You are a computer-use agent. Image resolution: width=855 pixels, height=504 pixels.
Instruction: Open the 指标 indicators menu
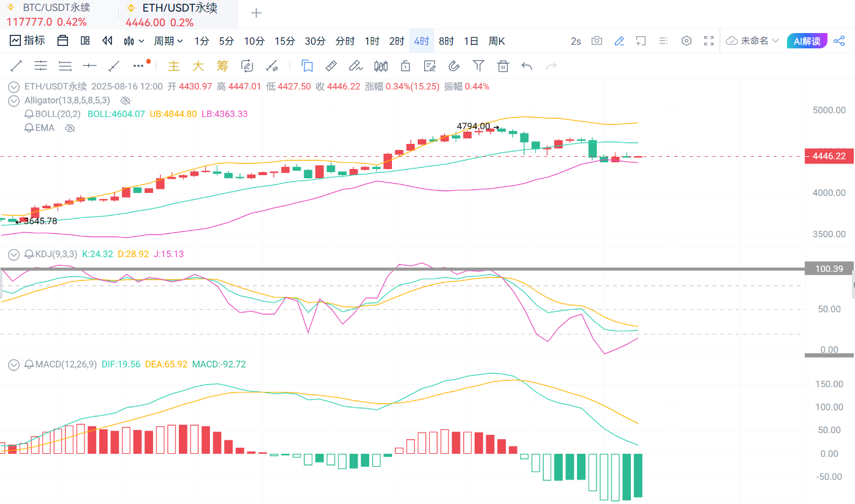pyautogui.click(x=28, y=41)
